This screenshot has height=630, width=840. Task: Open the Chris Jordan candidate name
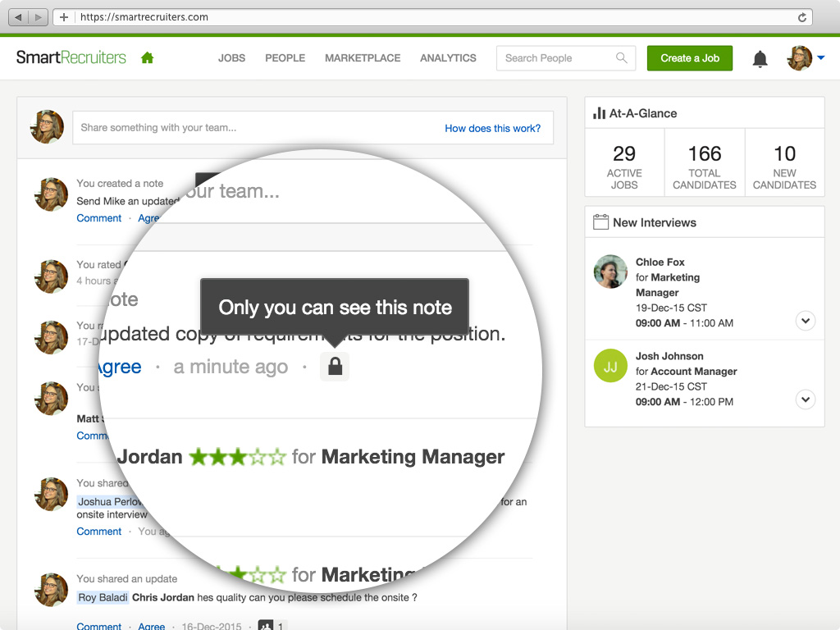tap(163, 597)
